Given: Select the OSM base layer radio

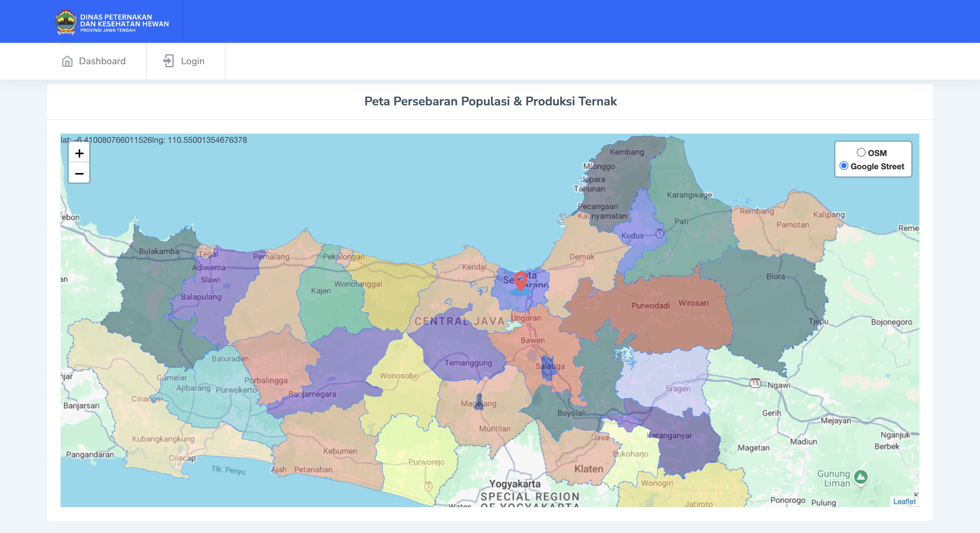Looking at the screenshot, I should pos(861,152).
